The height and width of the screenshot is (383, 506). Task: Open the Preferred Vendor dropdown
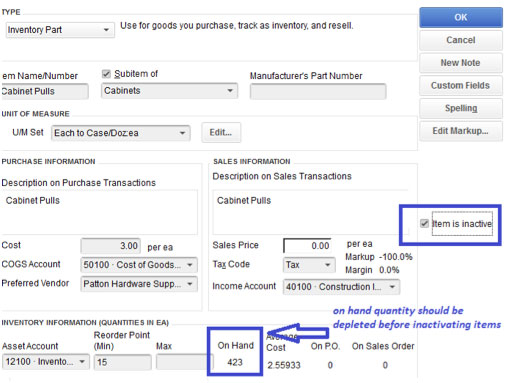(x=139, y=284)
